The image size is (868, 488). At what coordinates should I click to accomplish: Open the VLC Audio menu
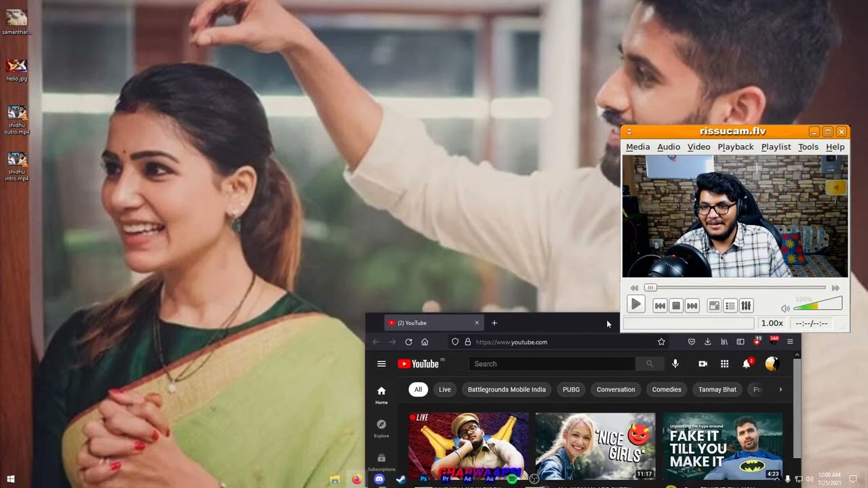pos(668,146)
